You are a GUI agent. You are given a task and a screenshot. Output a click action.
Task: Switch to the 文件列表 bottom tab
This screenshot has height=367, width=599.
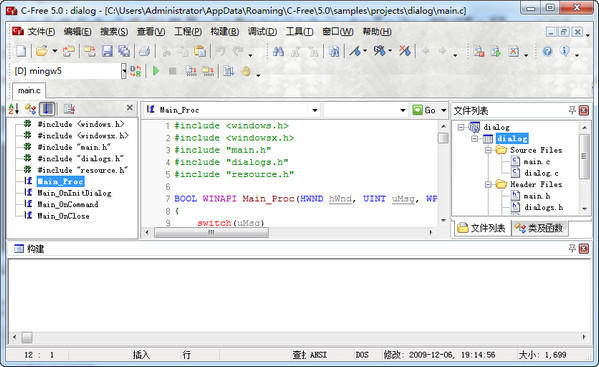(482, 228)
